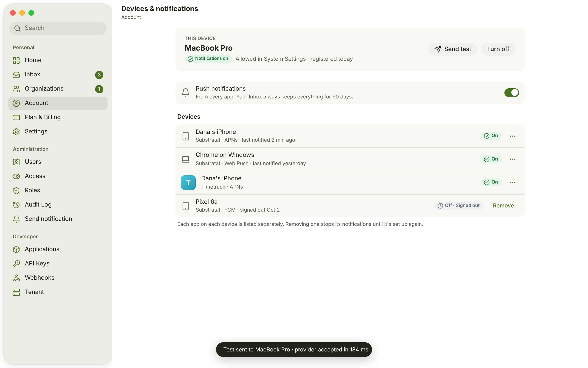Viewport: 588px width, 368px height.
Task: Click the laptop icon for Chrome on Windows
Action: (x=186, y=159)
